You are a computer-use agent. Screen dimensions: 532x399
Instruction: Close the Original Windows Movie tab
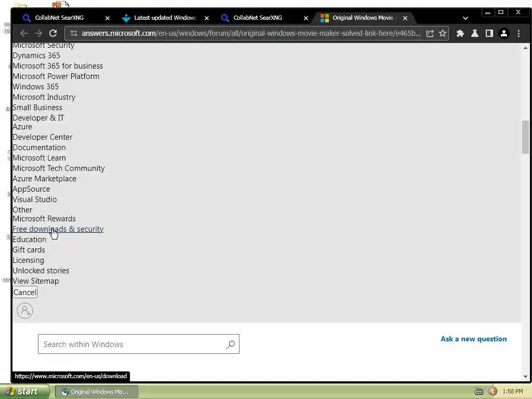(405, 18)
